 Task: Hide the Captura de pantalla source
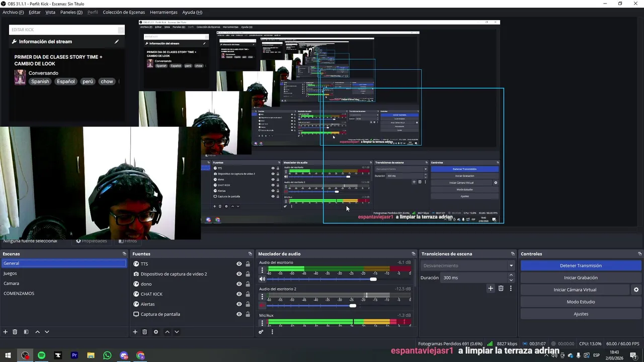[x=239, y=314]
